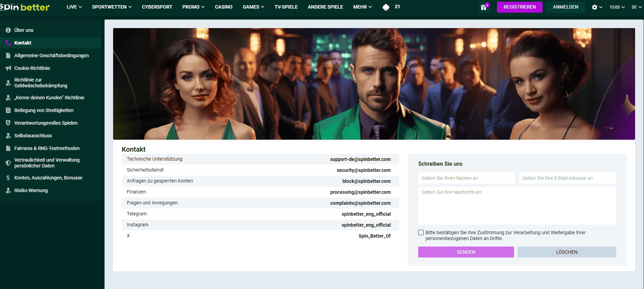The height and width of the screenshot is (289, 644).
Task: Open the support-de@spinbetter.com email link
Action: 360,159
